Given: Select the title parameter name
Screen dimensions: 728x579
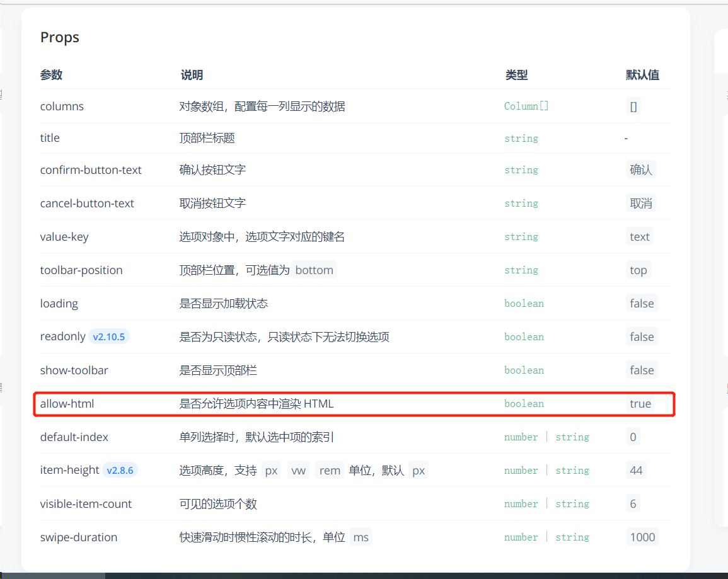Looking at the screenshot, I should click(50, 138).
